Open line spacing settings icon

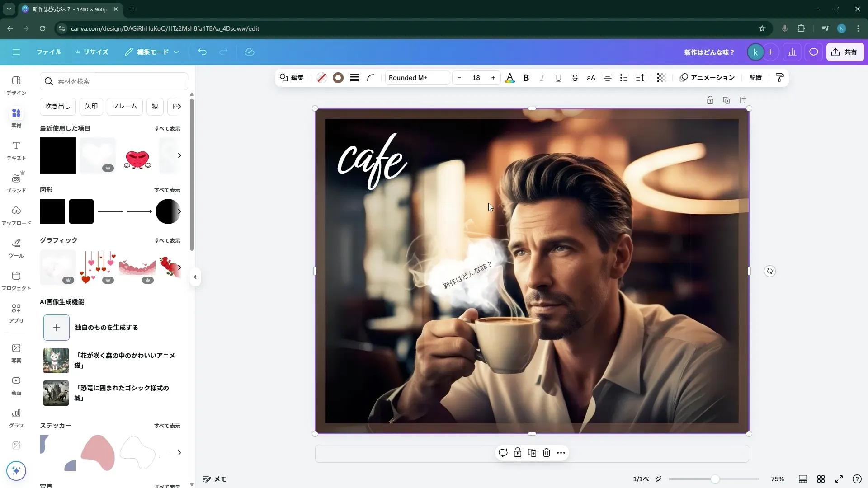(x=640, y=78)
